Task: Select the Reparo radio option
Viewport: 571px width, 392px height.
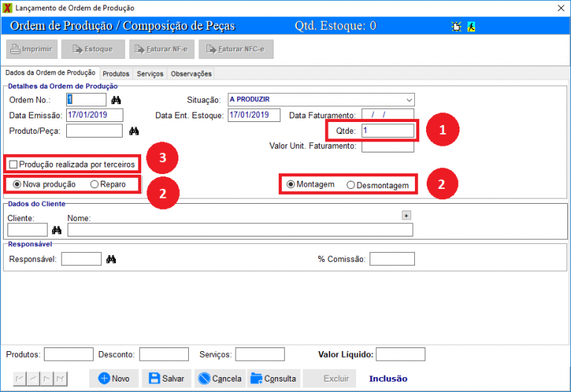Action: click(94, 184)
